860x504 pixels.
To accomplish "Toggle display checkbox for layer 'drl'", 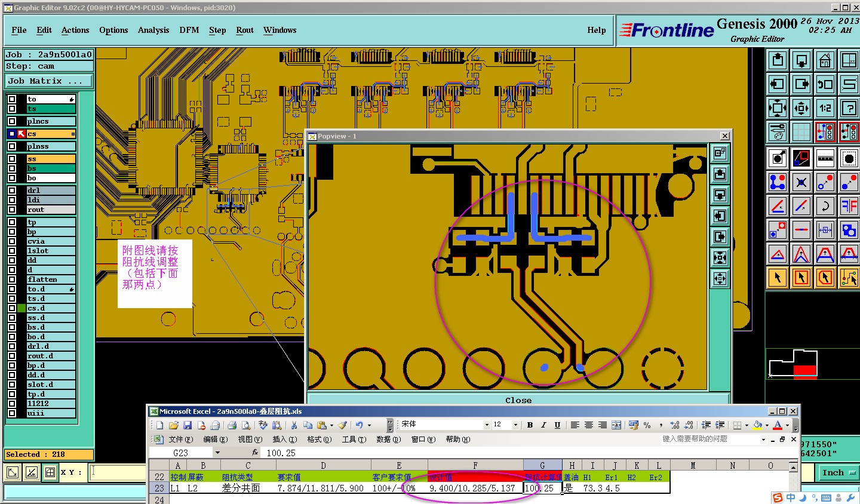I will coord(12,190).
